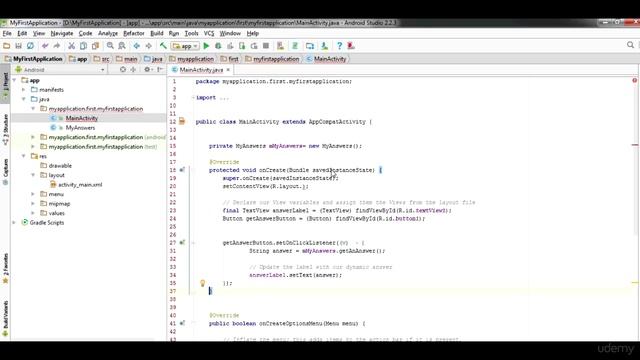This screenshot has width=640, height=360.
Task: Toggle the Build Variants side tab
Action: pyautogui.click(x=5, y=318)
